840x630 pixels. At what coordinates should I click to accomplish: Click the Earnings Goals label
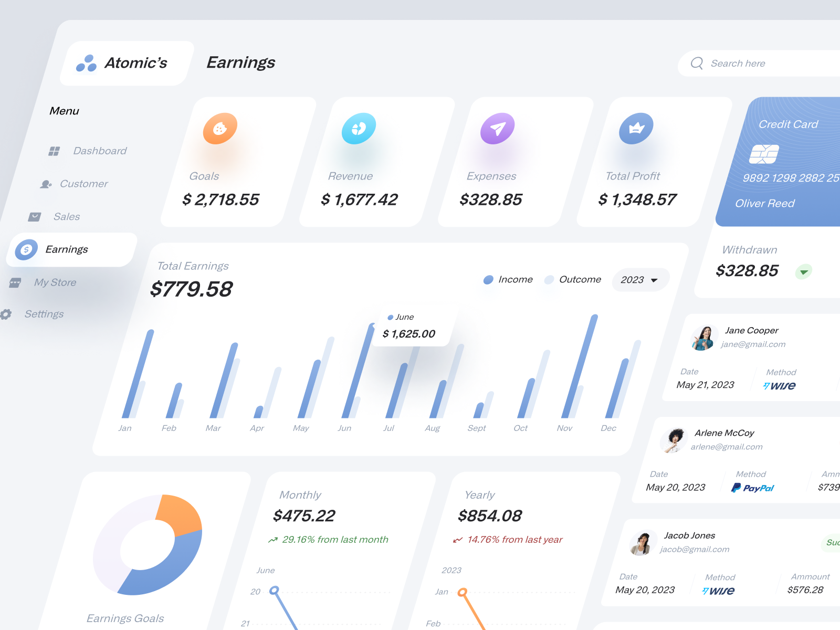125,618
